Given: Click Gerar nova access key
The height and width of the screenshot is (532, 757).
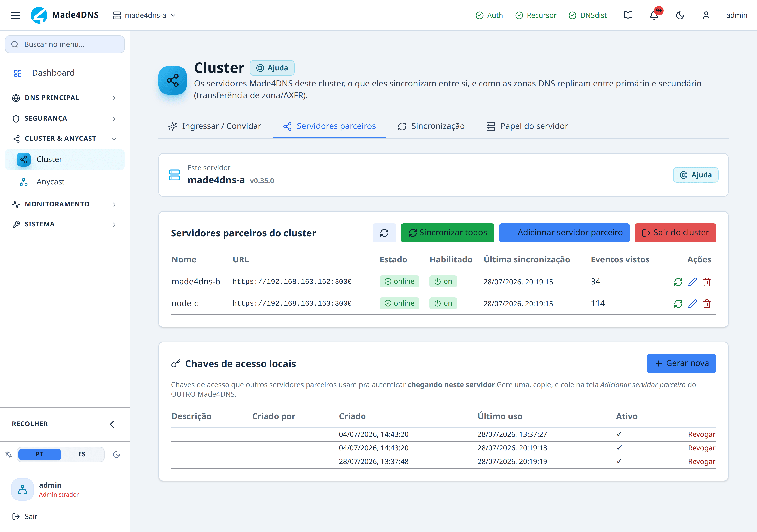Looking at the screenshot, I should coord(681,364).
